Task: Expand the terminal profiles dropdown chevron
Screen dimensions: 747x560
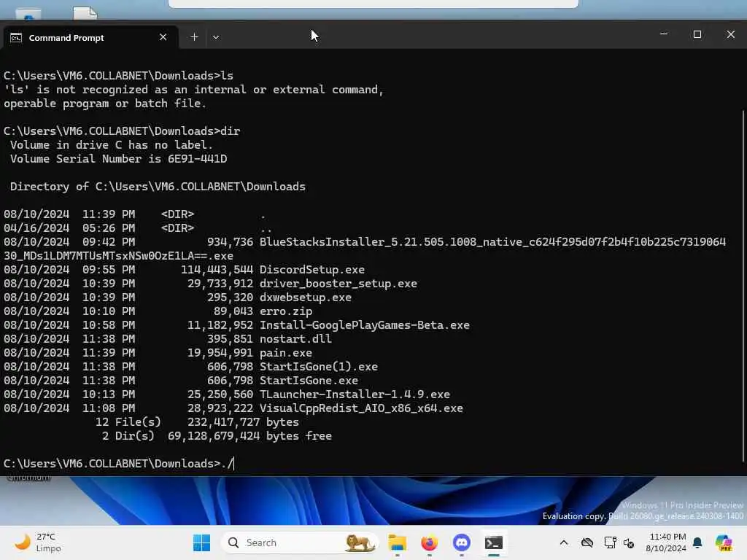Action: point(216,37)
